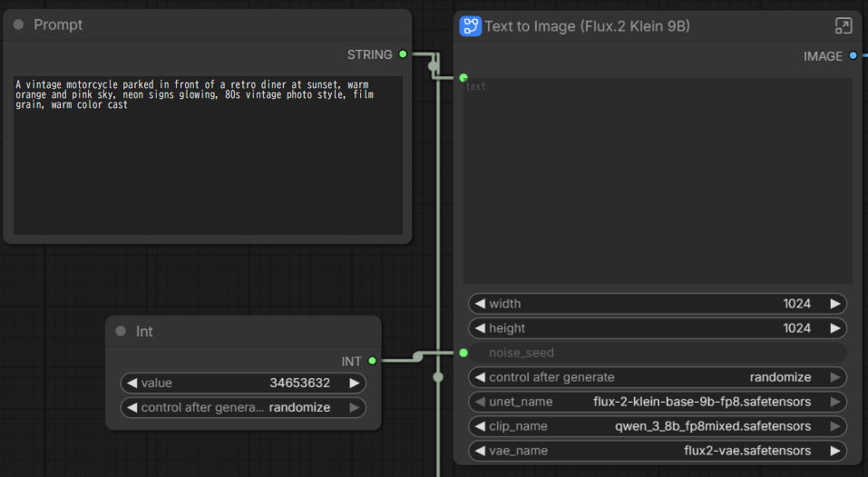Click the subgraph icon on Text to Image node
Image resolution: width=868 pixels, height=477 pixels.
(470, 26)
